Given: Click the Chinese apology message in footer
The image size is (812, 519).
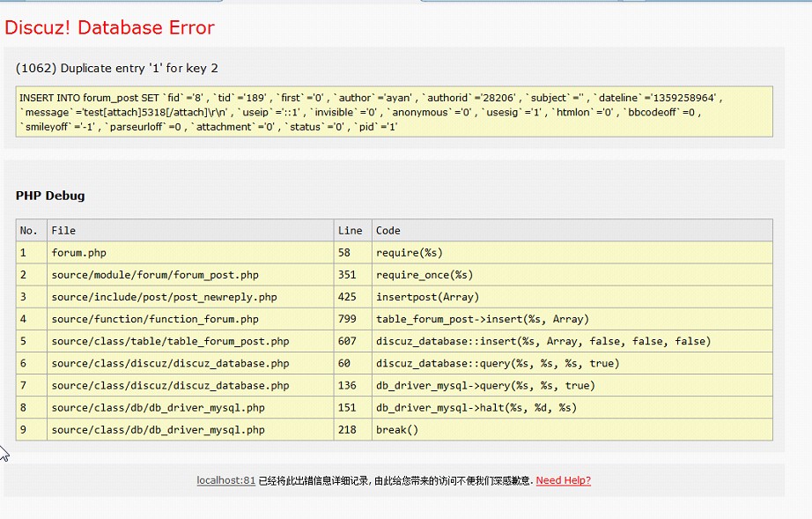Looking at the screenshot, I should coord(395,481).
